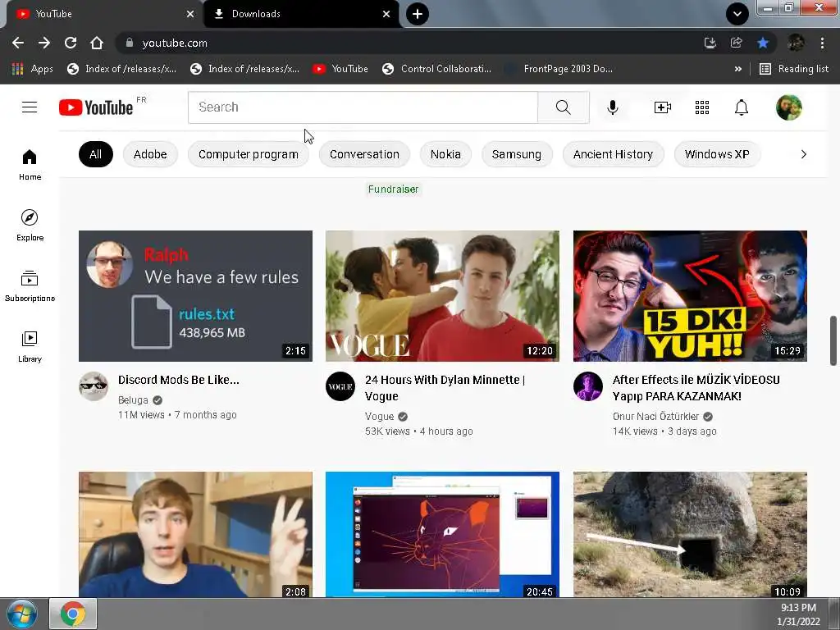Open the rules.txt video thumbnail
This screenshot has height=630, width=840.
(195, 296)
